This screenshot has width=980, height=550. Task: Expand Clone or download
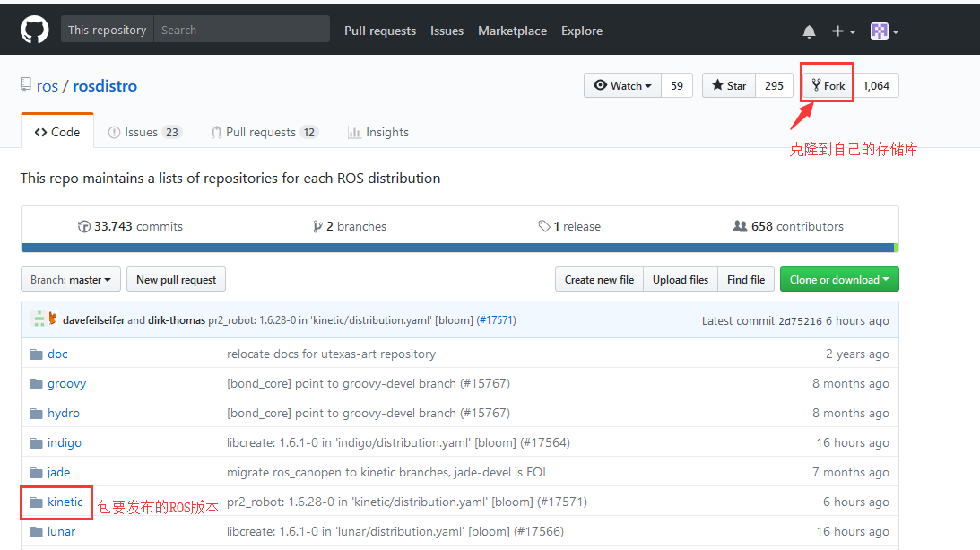(x=839, y=280)
